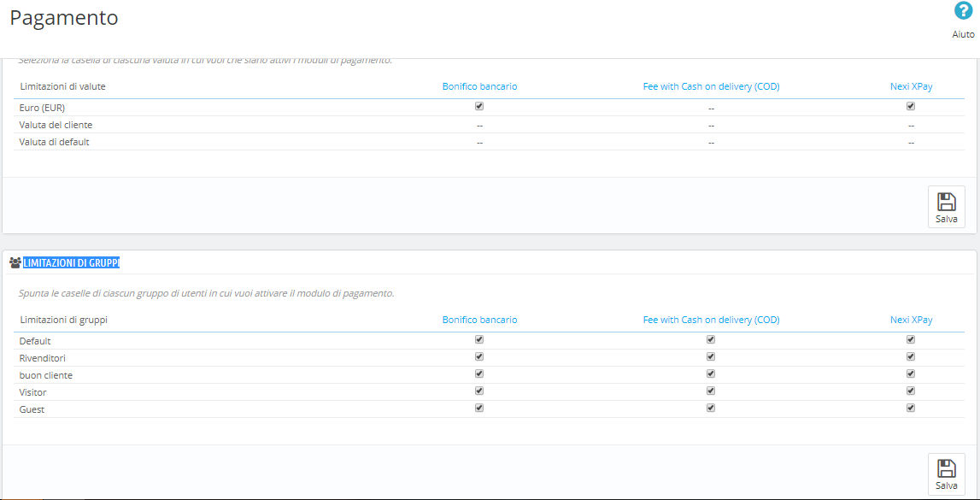Click the Rivenditori group row label
The width and height of the screenshot is (980, 500).
(x=43, y=358)
